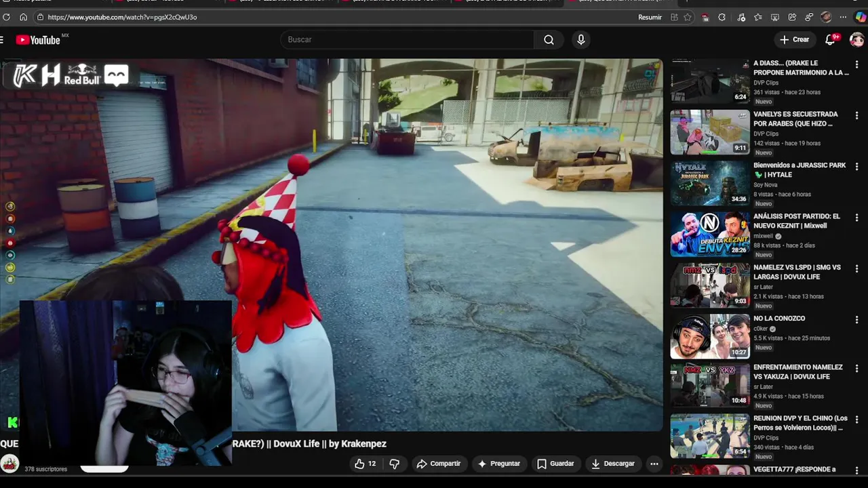Open options menu for A DIASS video
The image size is (868, 488).
tap(856, 65)
